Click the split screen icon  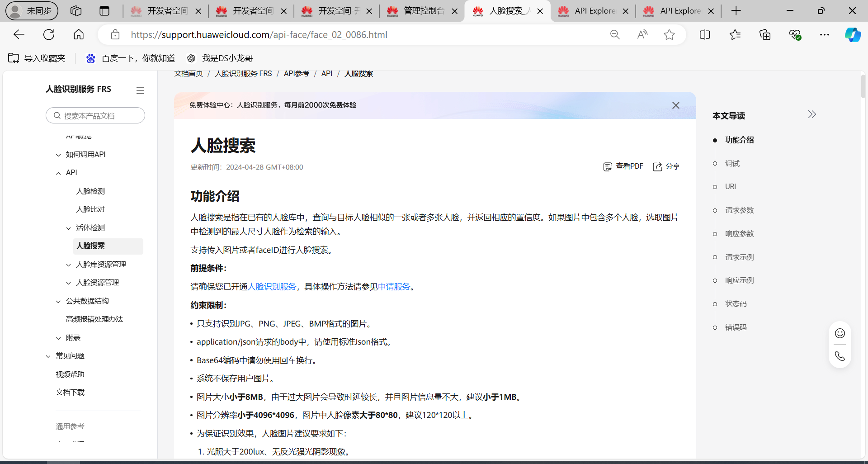pos(704,35)
